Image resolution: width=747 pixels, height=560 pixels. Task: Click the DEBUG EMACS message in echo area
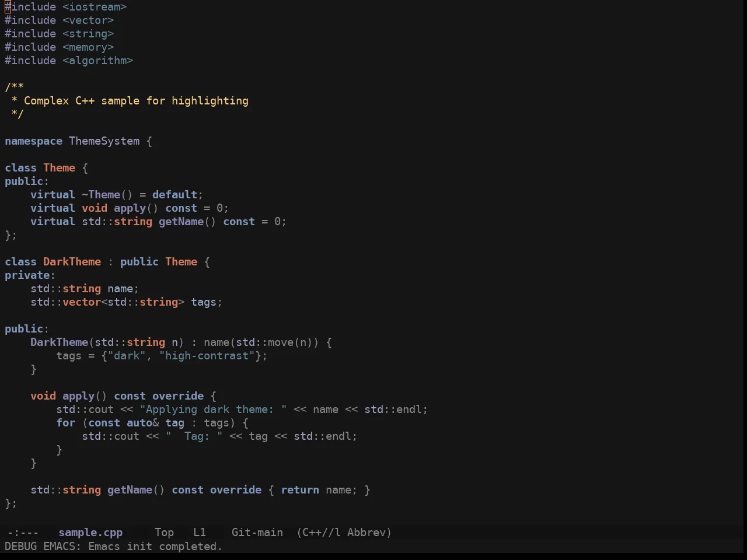(114, 547)
